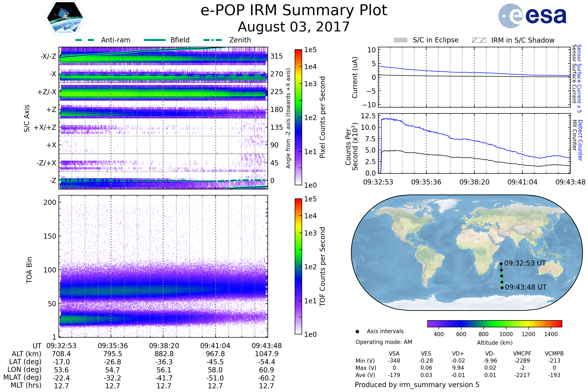Click the 09:32:53 UT track start label
Viewport: 588px width, 392px height.
525,263
